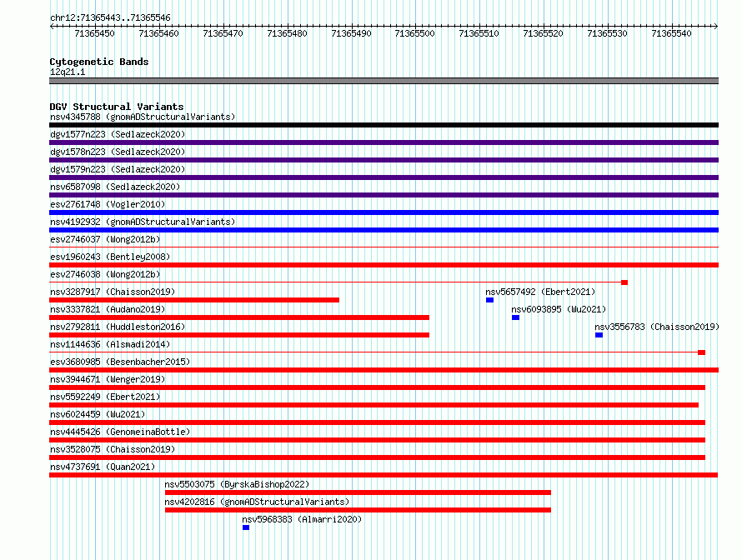
Task: Select esv2746038 (Wong2012b) label
Action: [105, 274]
